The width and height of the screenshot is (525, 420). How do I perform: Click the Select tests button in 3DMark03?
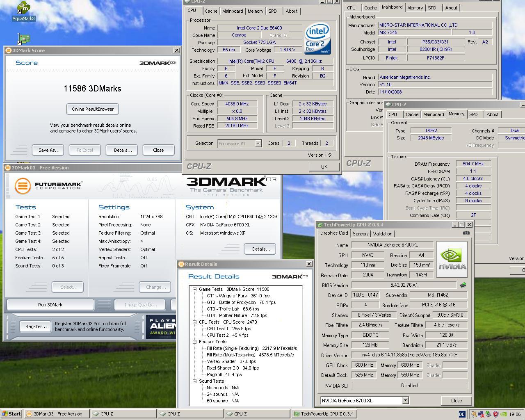68,287
